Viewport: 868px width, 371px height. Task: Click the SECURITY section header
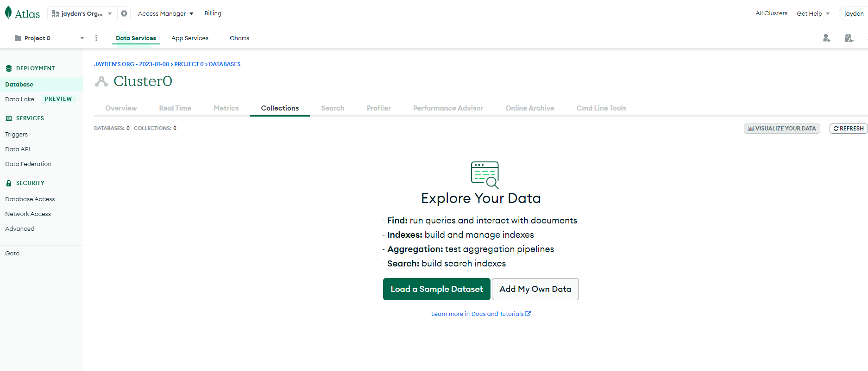30,183
